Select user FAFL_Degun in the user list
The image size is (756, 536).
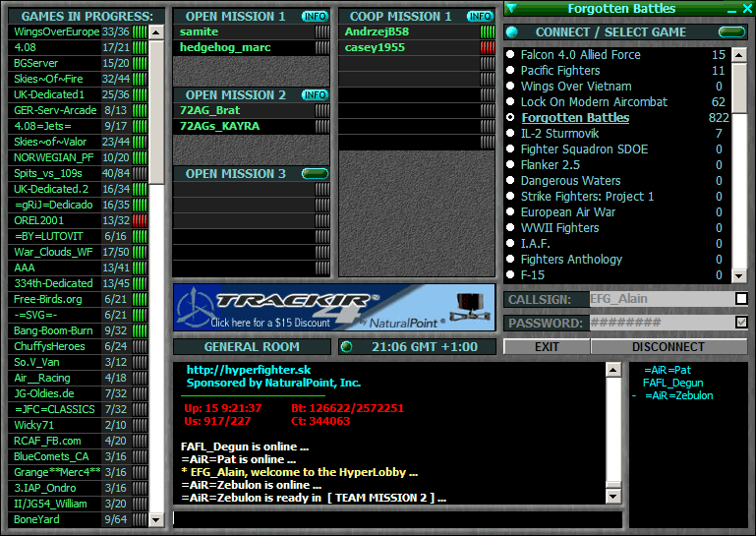click(x=672, y=383)
